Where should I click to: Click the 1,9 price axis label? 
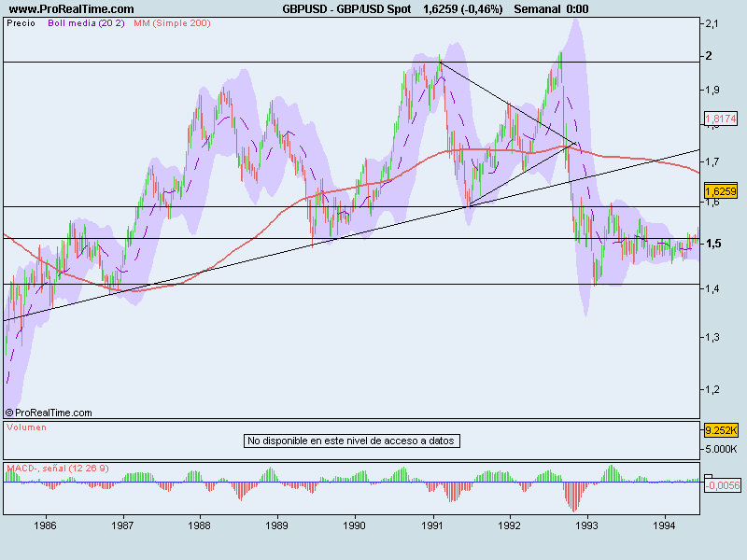712,90
